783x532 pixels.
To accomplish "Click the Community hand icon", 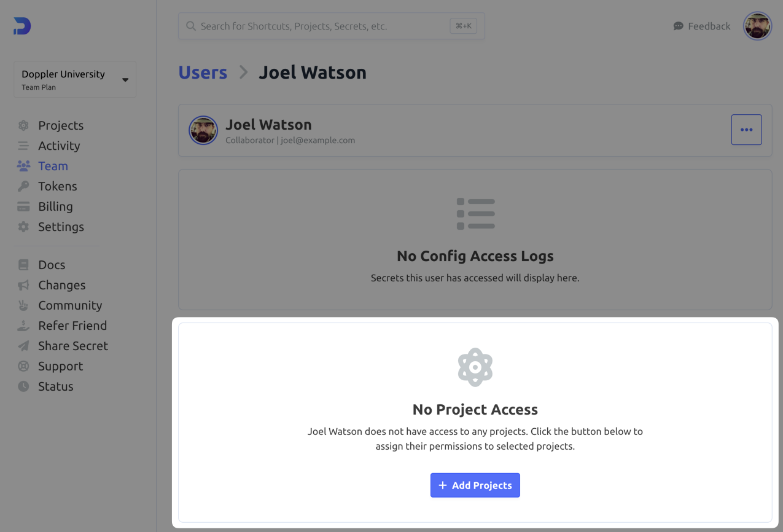I will point(23,305).
